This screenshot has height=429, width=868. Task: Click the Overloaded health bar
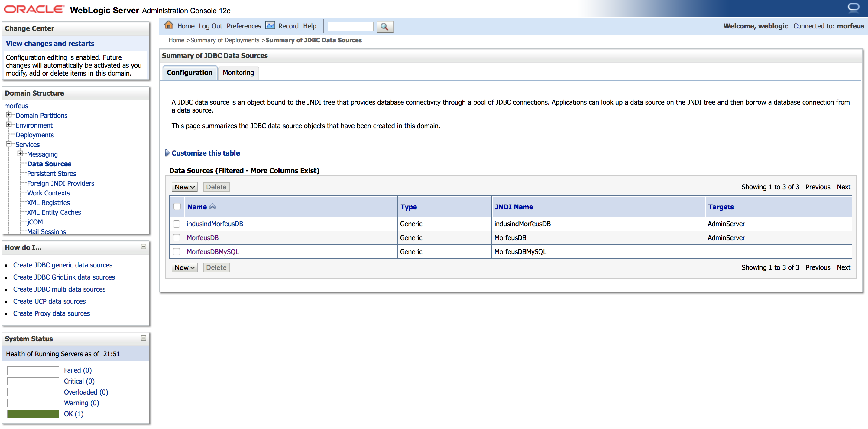click(x=33, y=392)
